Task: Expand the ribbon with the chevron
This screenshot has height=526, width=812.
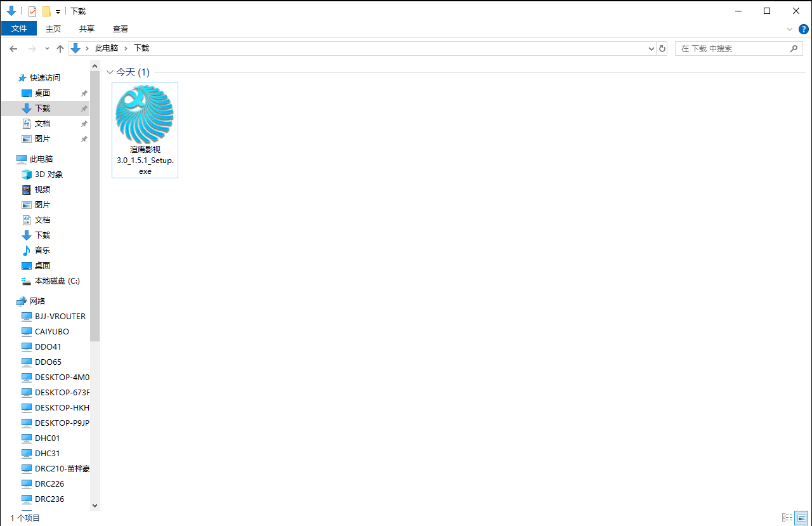Action: 790,29
